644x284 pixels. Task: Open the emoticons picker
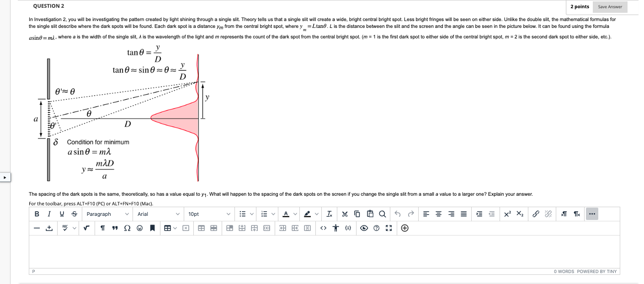(139, 228)
